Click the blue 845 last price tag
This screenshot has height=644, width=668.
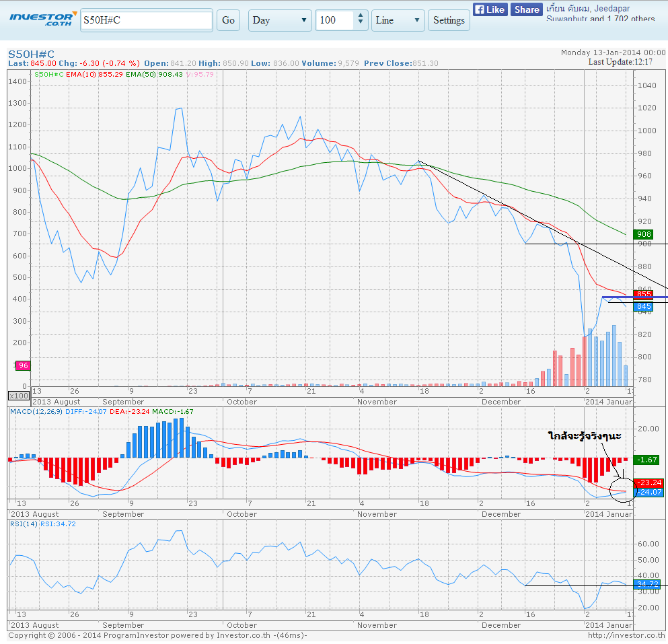point(644,307)
